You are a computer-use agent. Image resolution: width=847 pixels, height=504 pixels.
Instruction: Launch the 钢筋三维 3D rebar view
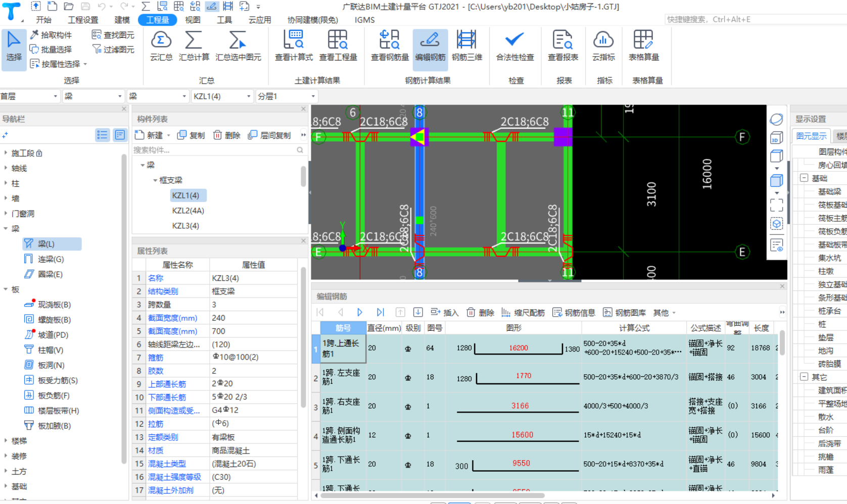pyautogui.click(x=466, y=45)
